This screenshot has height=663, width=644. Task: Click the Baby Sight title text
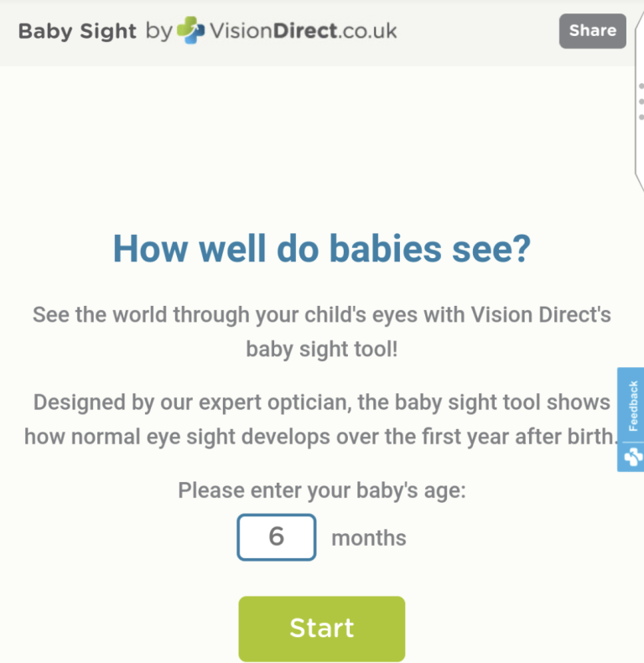tap(77, 31)
